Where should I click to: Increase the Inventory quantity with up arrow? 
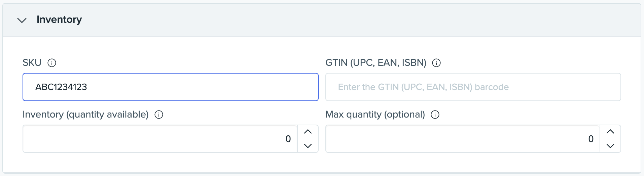tap(308, 132)
